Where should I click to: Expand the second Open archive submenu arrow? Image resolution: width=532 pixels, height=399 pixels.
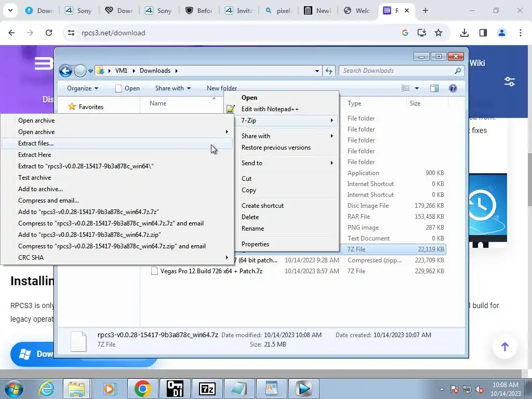(x=227, y=131)
